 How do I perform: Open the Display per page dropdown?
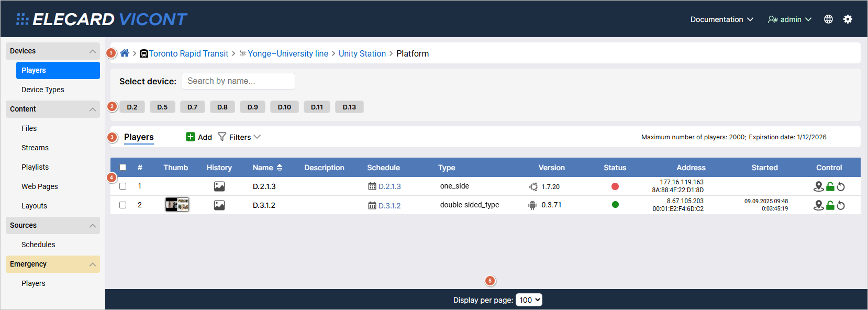point(529,300)
